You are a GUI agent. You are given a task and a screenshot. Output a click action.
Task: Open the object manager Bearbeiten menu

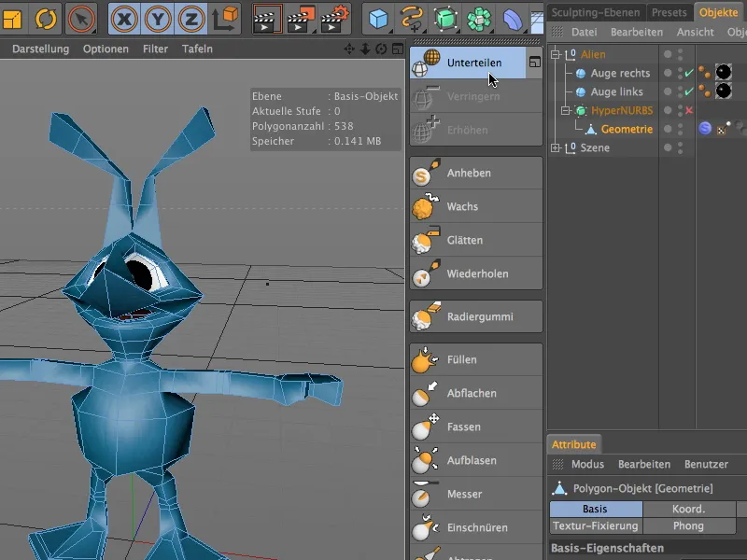coord(637,32)
